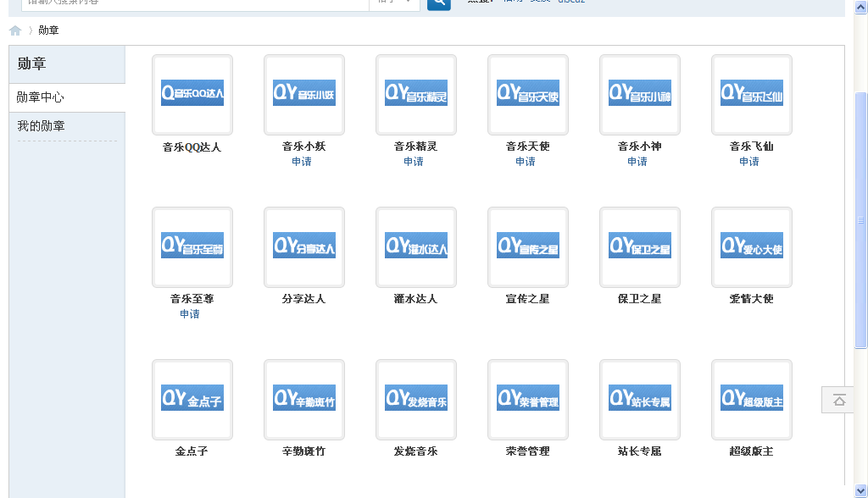868x498 pixels.
Task: Click the 音乐小妖 medal badge icon
Action: tap(304, 93)
